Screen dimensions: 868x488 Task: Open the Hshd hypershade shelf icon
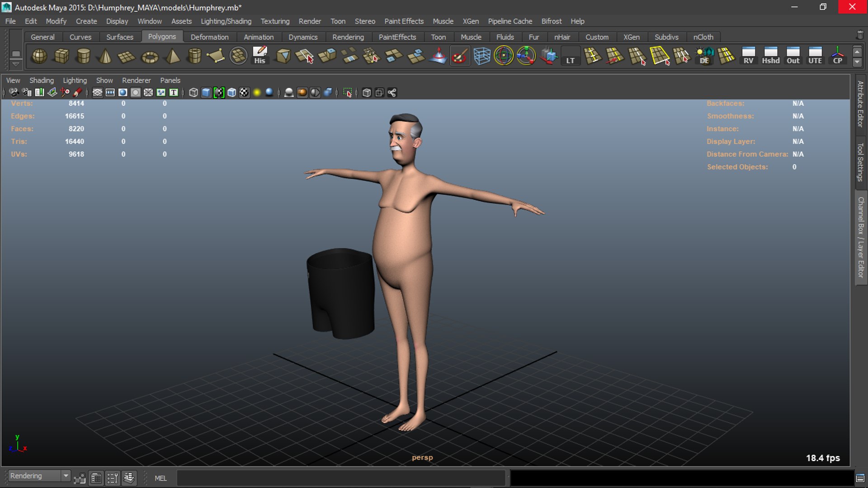pyautogui.click(x=771, y=56)
